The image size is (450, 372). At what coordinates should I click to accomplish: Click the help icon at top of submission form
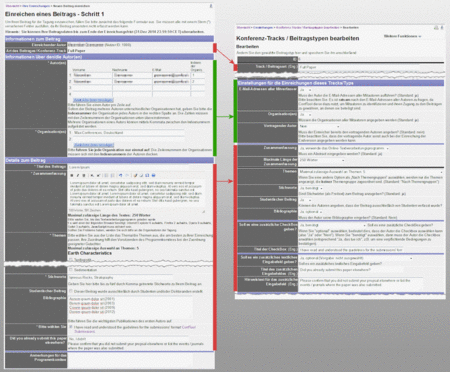(x=211, y=6)
